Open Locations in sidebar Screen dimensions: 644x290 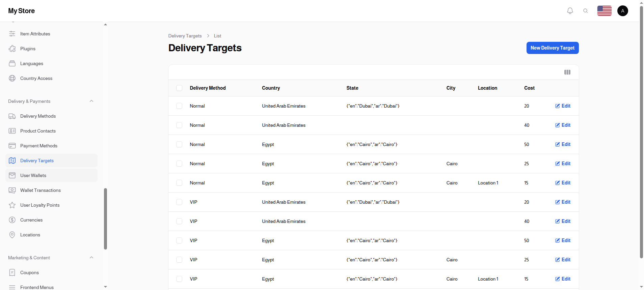[x=51, y=235]
